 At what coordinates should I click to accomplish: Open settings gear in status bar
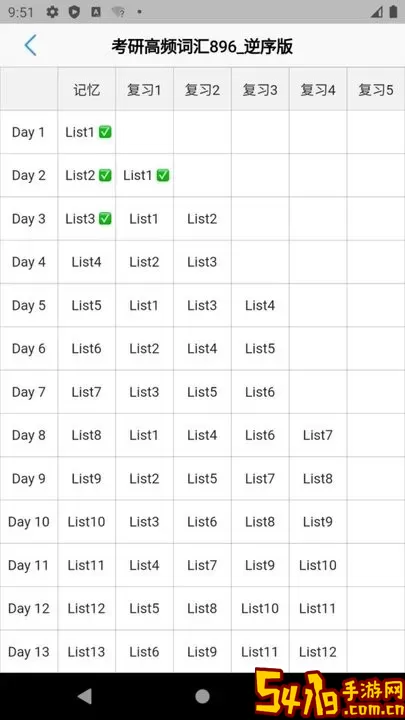pos(52,12)
